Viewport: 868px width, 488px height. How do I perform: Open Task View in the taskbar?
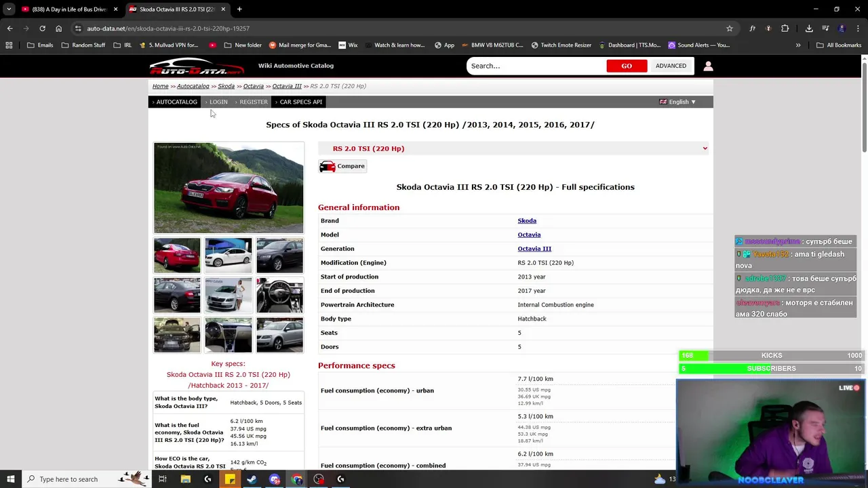tap(163, 479)
